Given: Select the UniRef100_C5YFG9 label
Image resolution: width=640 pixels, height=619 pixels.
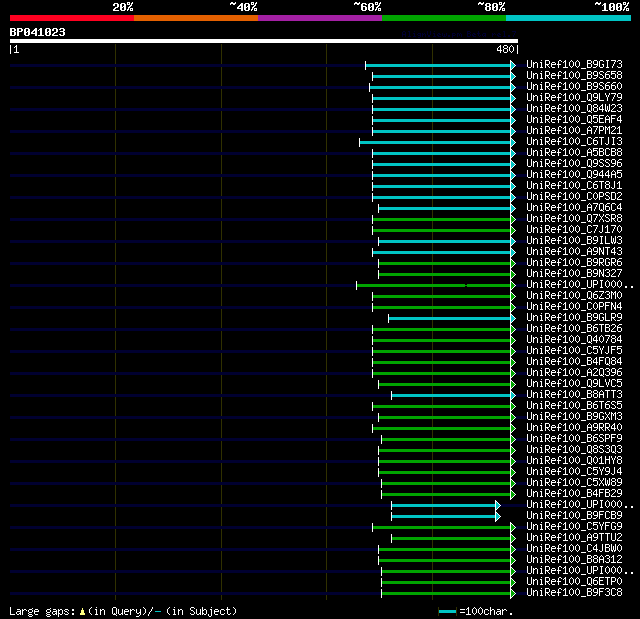Looking at the screenshot, I should click(574, 527).
